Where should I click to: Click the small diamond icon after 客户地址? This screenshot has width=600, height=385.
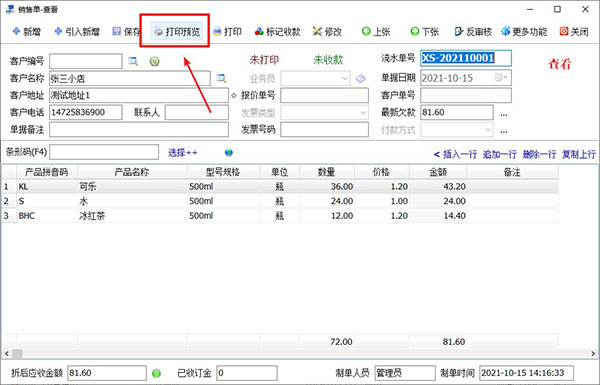234,95
